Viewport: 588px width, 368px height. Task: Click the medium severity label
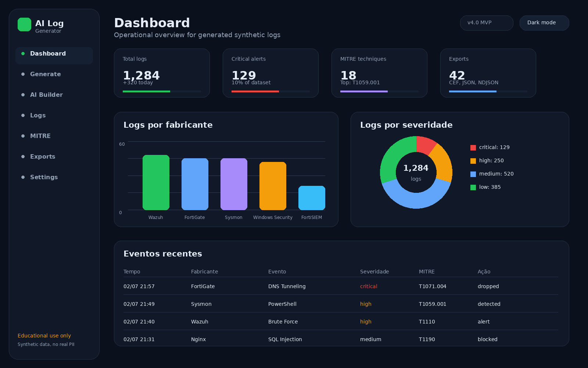[x=370, y=339]
